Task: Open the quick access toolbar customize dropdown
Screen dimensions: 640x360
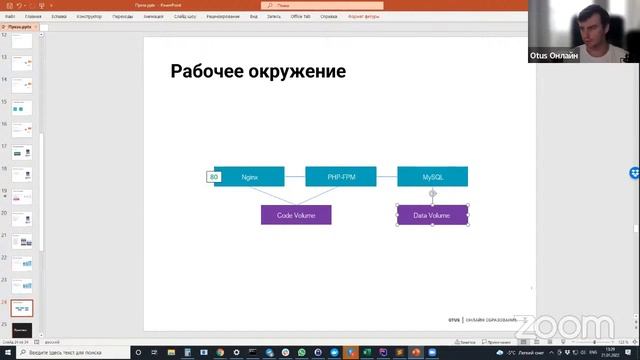Action: 51,6
